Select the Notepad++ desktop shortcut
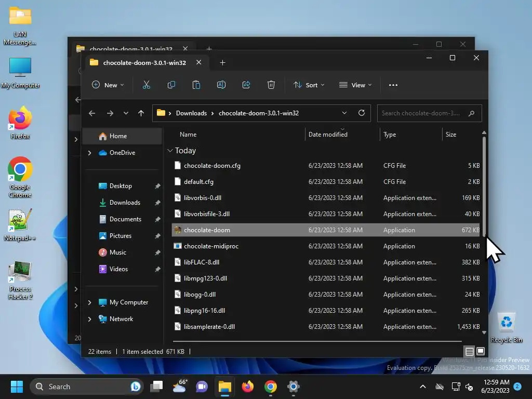This screenshot has width=532, height=399. tap(20, 224)
